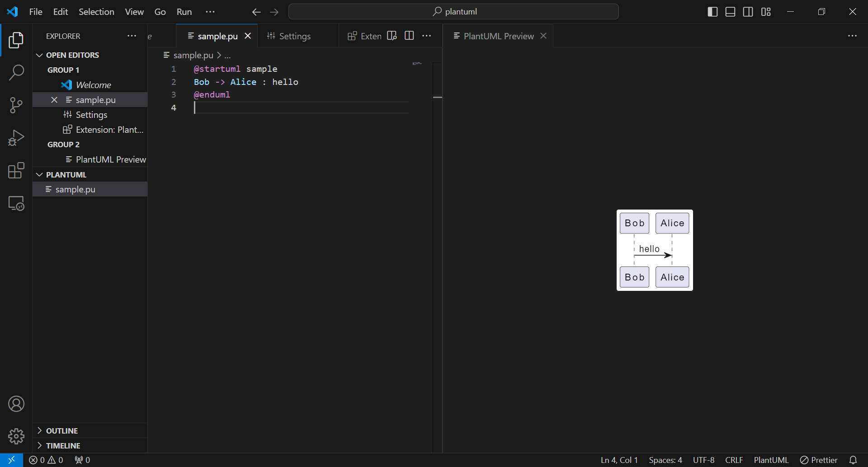The width and height of the screenshot is (868, 467).
Task: Switch to the Settings editor tab
Action: coord(294,36)
